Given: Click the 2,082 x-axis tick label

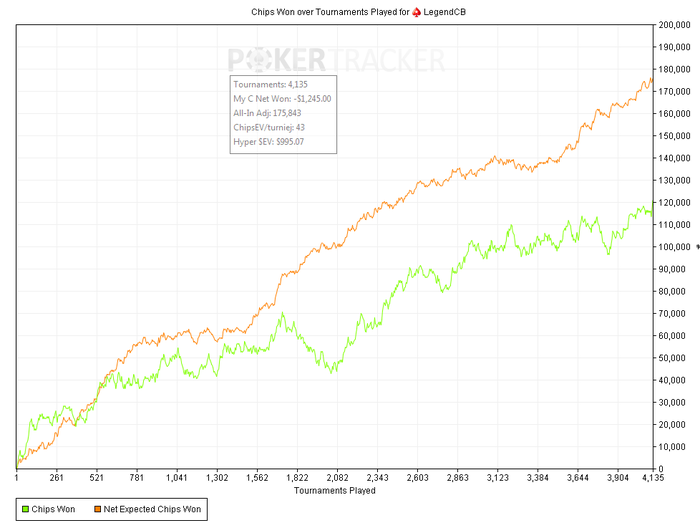Looking at the screenshot, I should 338,478.
